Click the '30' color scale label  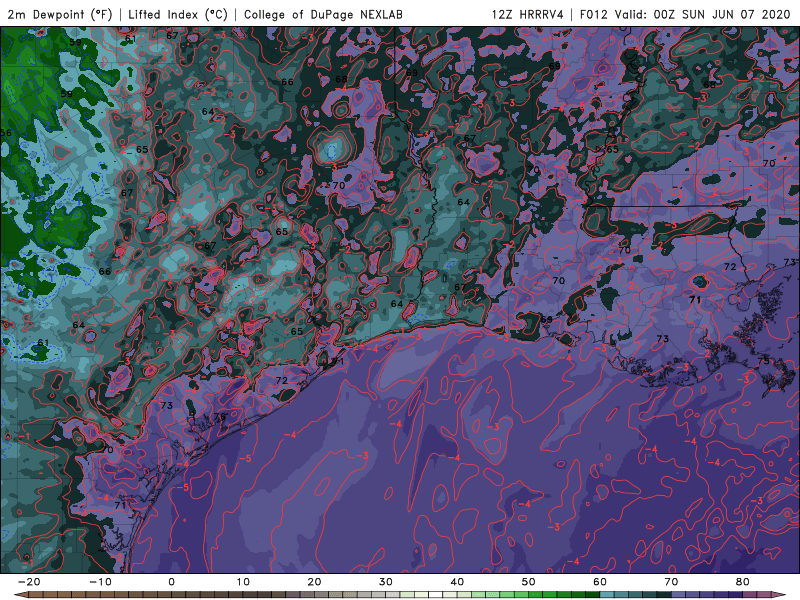pos(386,582)
